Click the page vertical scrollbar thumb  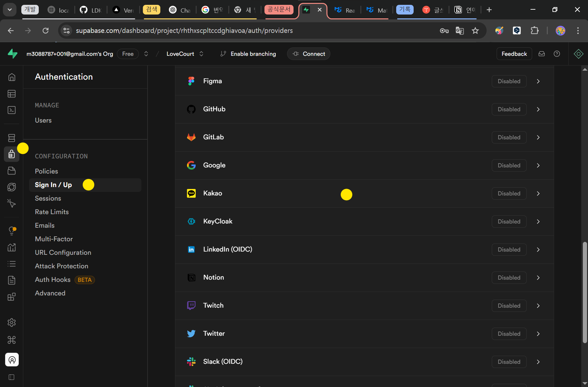[585, 292]
